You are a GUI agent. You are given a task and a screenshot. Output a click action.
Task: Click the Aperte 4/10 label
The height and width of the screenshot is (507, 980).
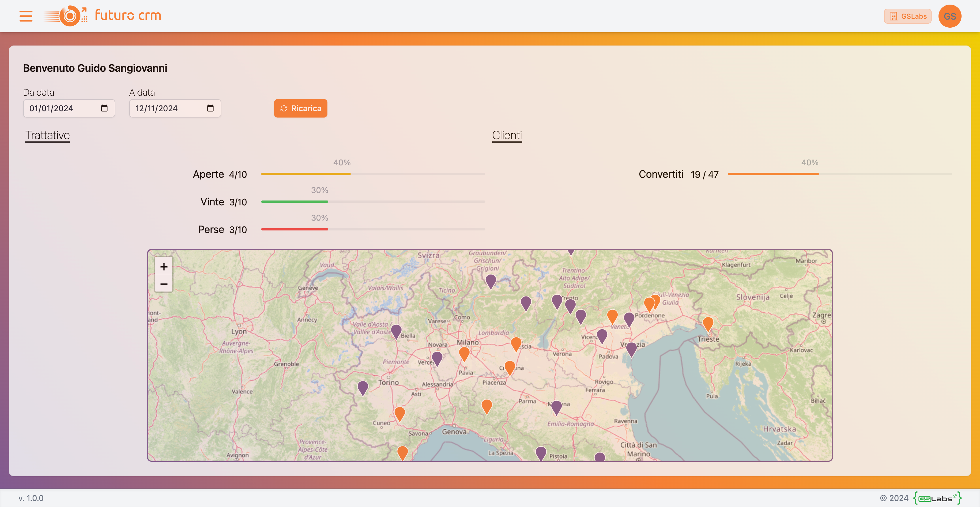point(220,174)
